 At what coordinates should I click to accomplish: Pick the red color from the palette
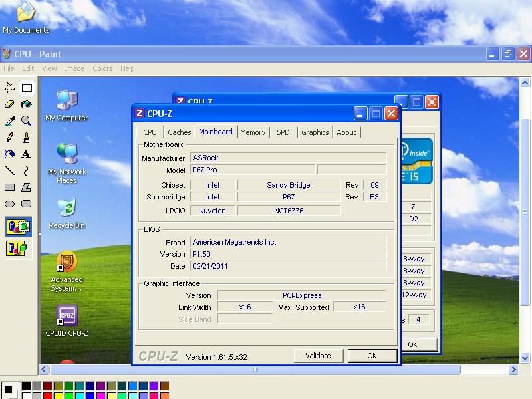pyautogui.click(x=48, y=396)
